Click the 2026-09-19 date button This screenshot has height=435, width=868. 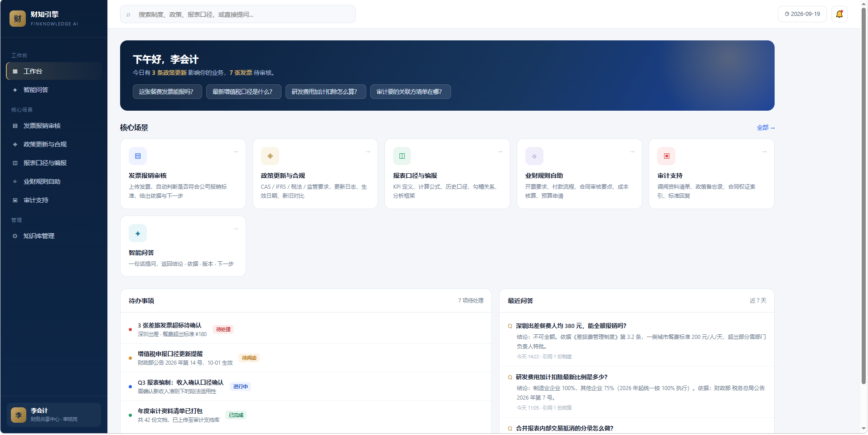802,14
